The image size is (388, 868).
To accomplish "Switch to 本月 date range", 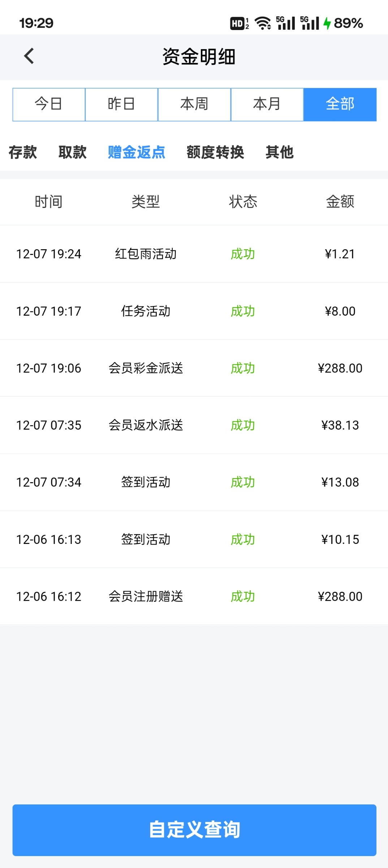I will (x=267, y=104).
